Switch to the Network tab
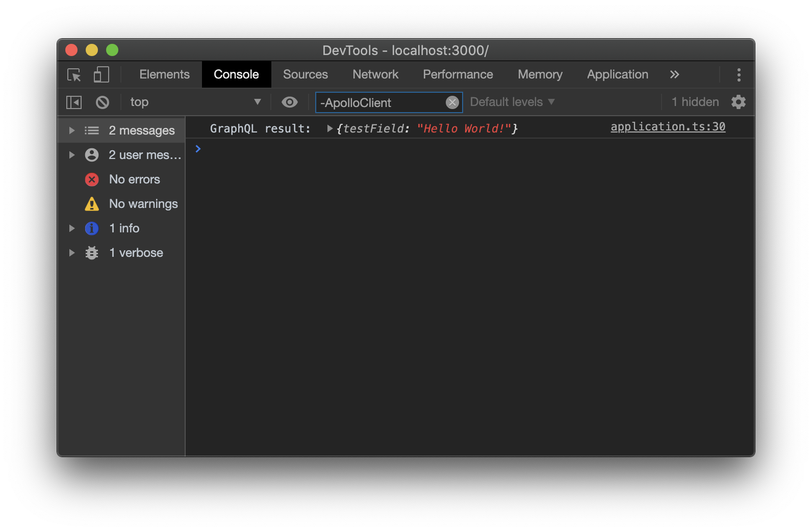 click(x=375, y=74)
